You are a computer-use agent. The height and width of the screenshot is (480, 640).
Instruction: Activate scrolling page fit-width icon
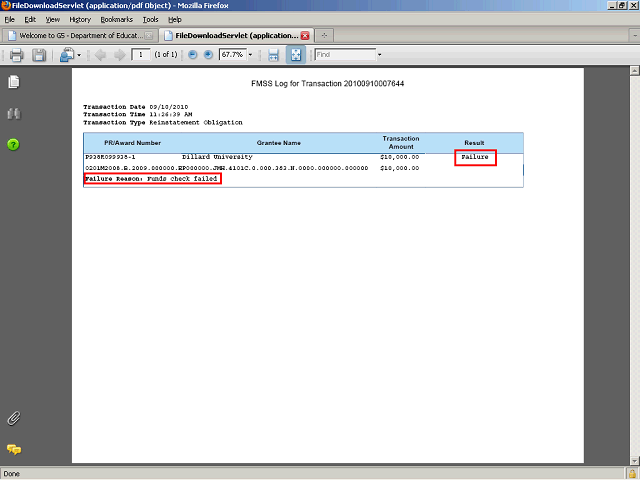click(273, 55)
